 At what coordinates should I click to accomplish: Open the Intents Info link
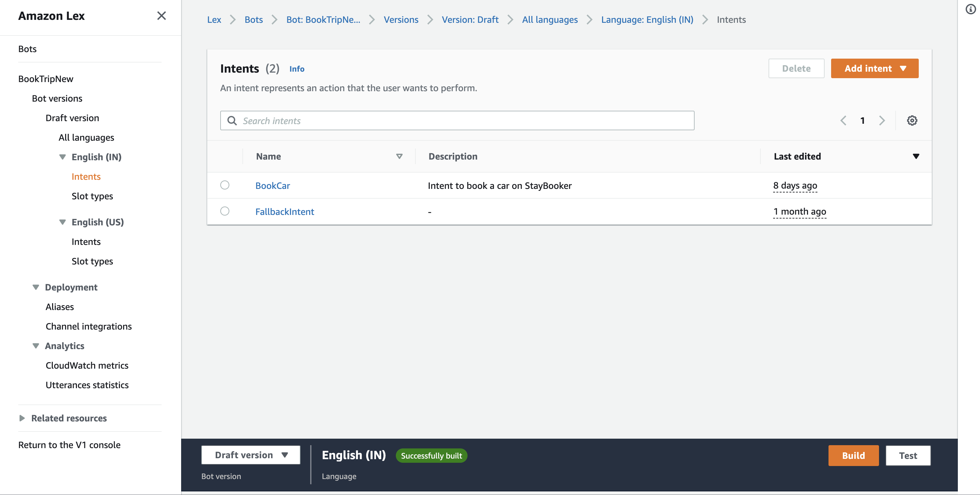(297, 69)
